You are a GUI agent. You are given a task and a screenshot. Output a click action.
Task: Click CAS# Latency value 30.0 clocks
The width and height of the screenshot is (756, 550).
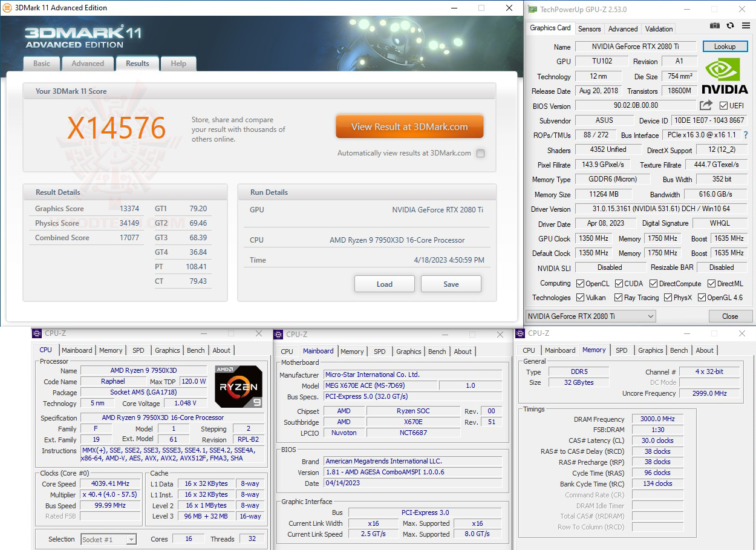point(657,440)
